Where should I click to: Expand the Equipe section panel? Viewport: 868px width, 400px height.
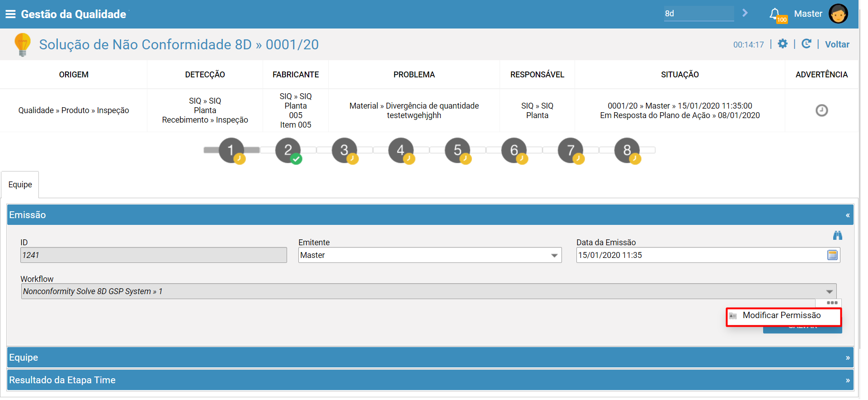pos(430,357)
